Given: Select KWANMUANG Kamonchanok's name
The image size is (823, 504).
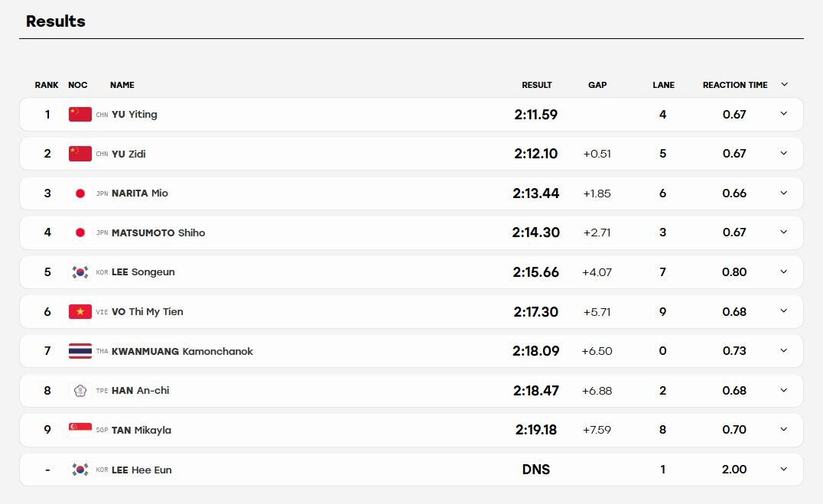Looking at the screenshot, I should (182, 351).
